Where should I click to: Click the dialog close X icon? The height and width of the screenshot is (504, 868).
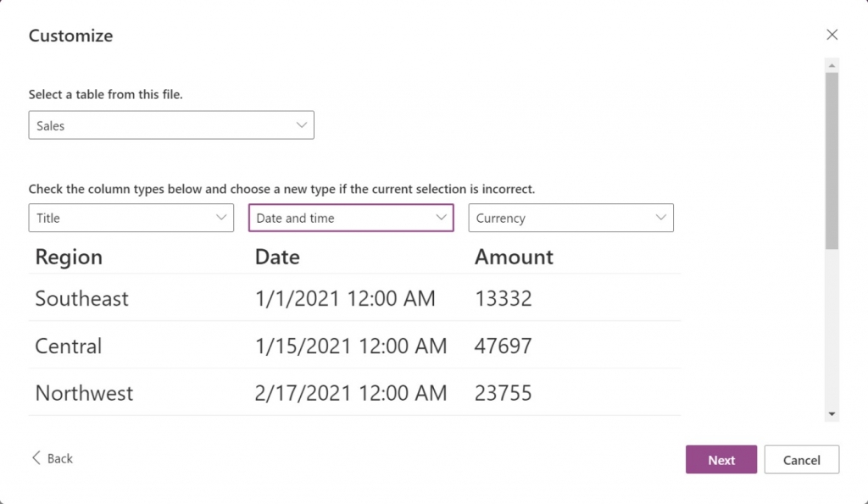(x=832, y=35)
